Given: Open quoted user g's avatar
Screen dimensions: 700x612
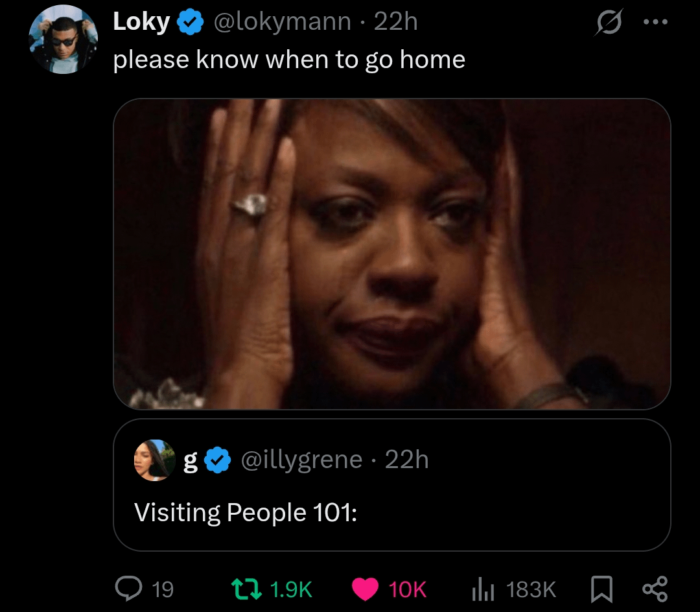Looking at the screenshot, I should click(154, 460).
